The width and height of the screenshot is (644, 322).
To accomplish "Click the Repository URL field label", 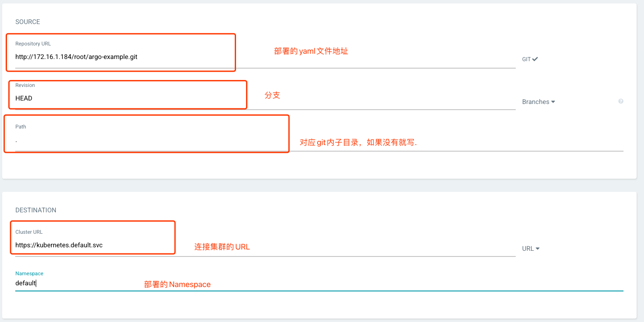I will (x=33, y=44).
